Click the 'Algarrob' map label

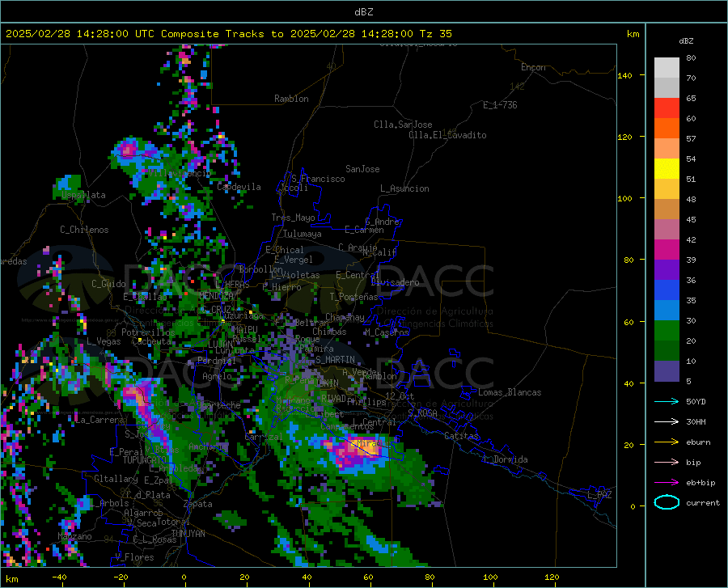(143, 513)
